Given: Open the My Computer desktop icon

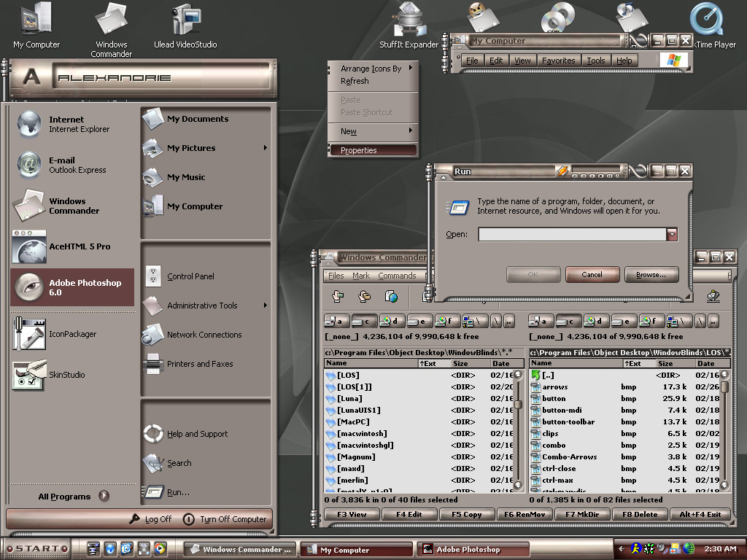Looking at the screenshot, I should pyautogui.click(x=36, y=26).
